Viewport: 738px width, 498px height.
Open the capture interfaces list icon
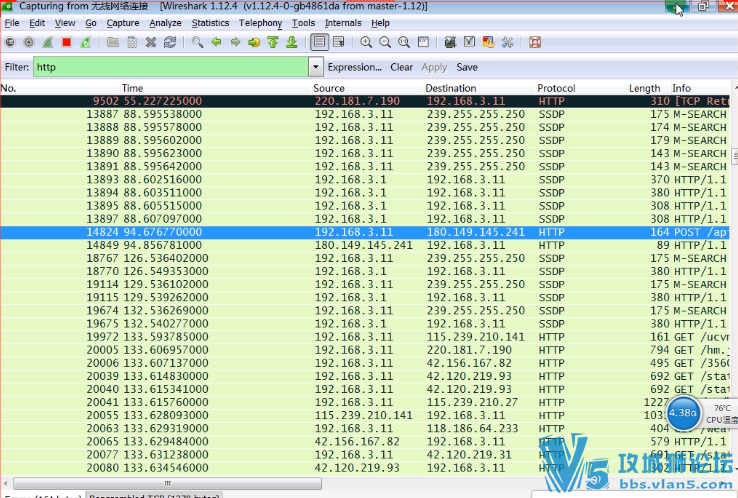click(x=10, y=42)
